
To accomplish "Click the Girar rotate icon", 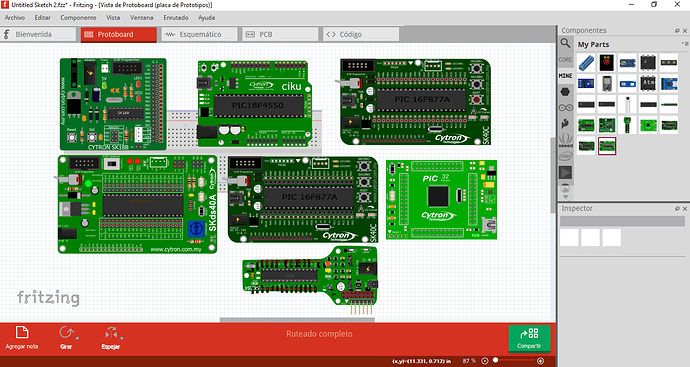I will pos(67,333).
